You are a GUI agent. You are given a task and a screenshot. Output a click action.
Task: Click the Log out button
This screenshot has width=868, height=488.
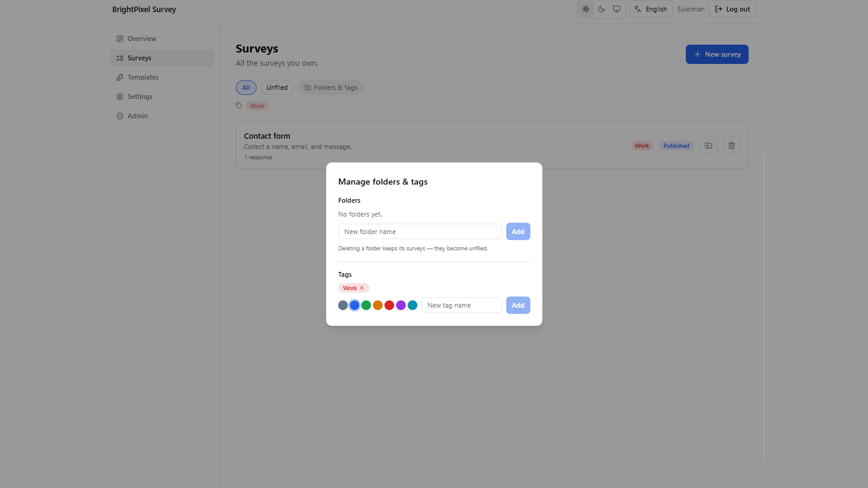pyautogui.click(x=732, y=9)
